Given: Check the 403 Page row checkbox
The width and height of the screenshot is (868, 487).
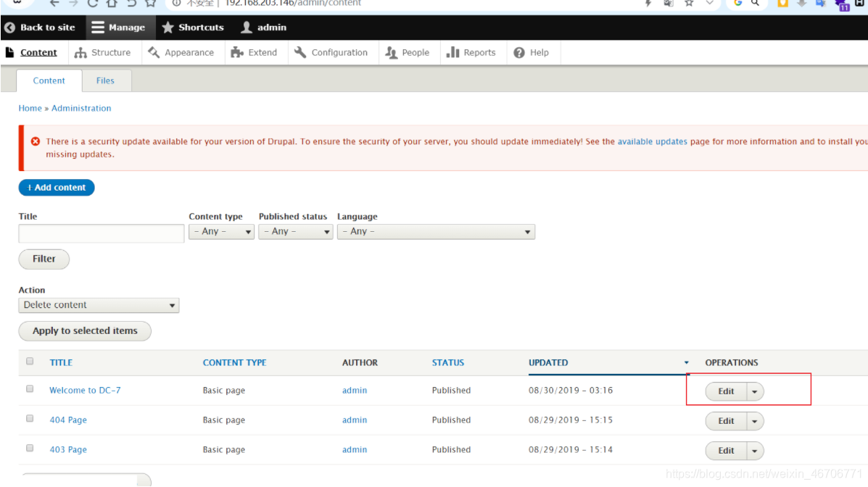Looking at the screenshot, I should [30, 449].
